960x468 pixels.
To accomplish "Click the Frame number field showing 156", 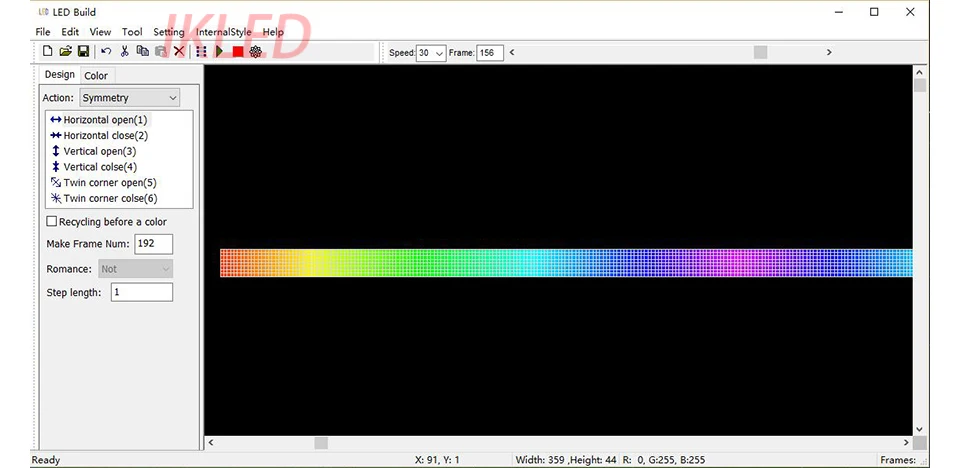I will (x=490, y=53).
